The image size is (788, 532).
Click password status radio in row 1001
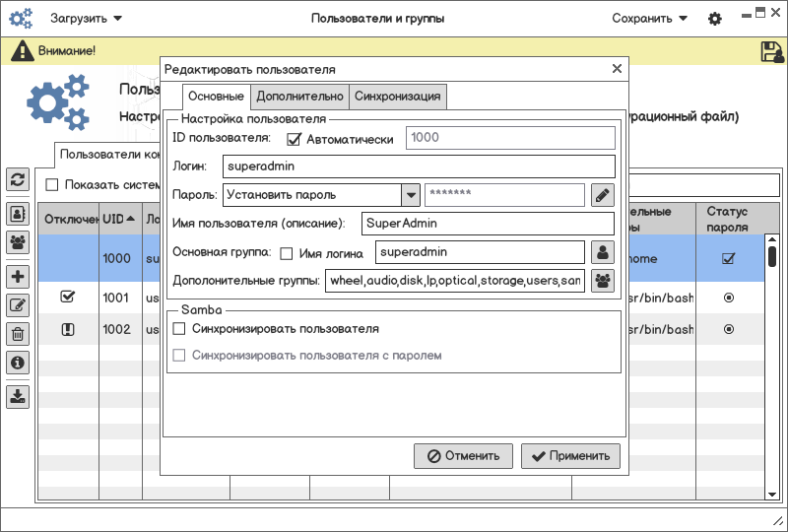[729, 298]
